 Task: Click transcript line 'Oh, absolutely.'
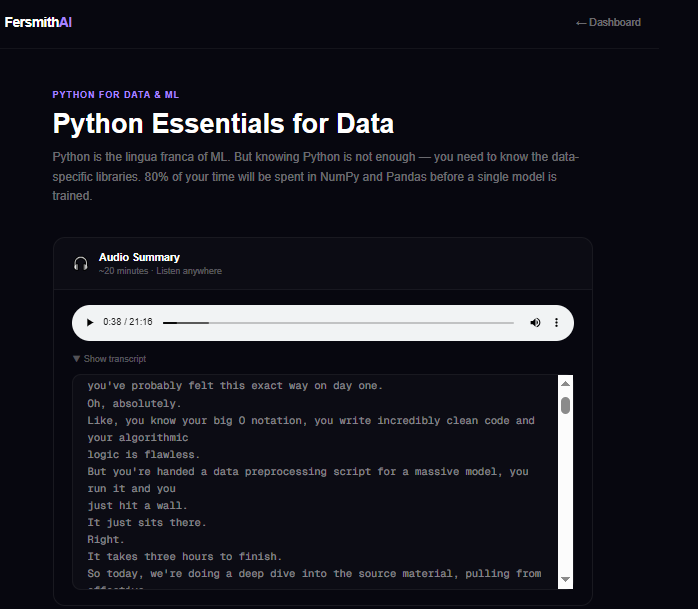tap(134, 404)
